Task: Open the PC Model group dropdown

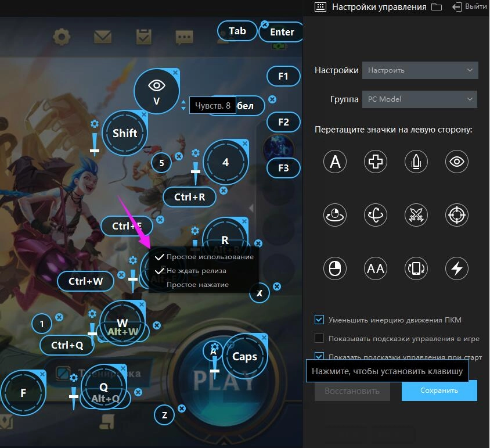Action: (420, 99)
